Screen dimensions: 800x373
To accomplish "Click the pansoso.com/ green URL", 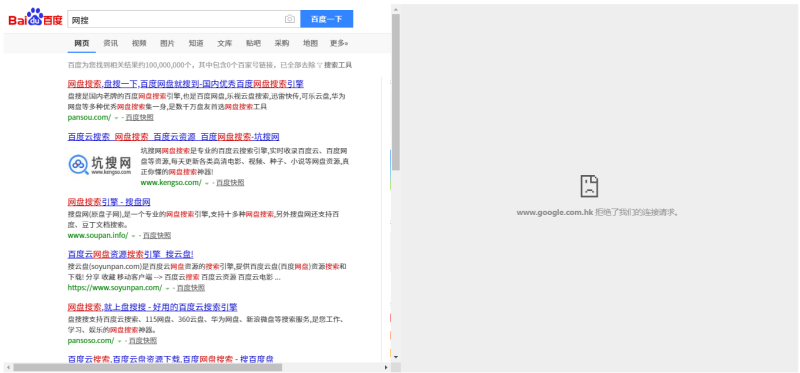I will (91, 340).
